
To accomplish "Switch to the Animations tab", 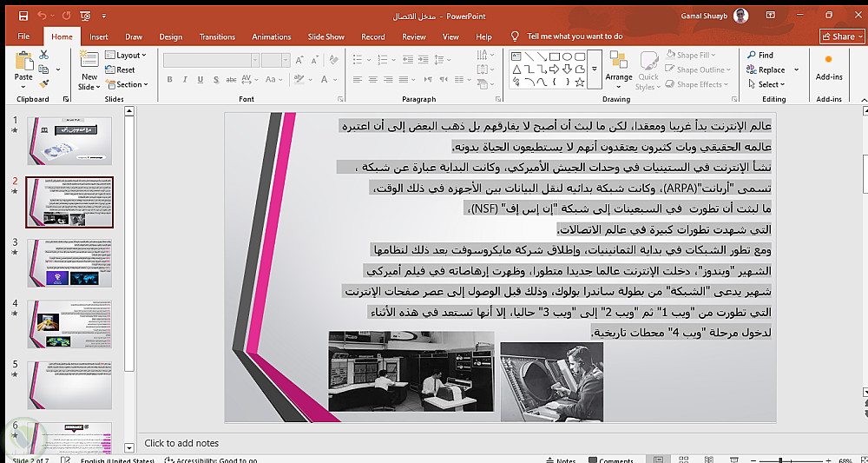I will coord(271,36).
